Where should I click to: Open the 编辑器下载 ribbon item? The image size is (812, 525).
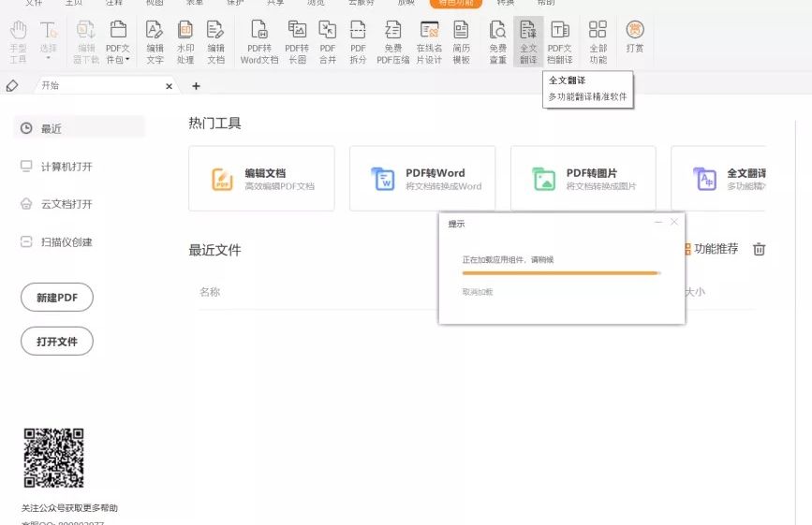point(86,42)
